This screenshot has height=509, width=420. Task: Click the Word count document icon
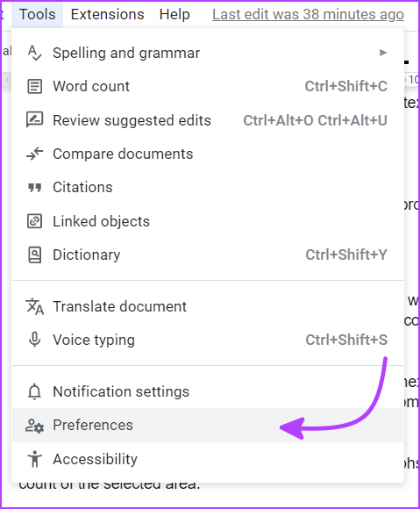pyautogui.click(x=34, y=86)
